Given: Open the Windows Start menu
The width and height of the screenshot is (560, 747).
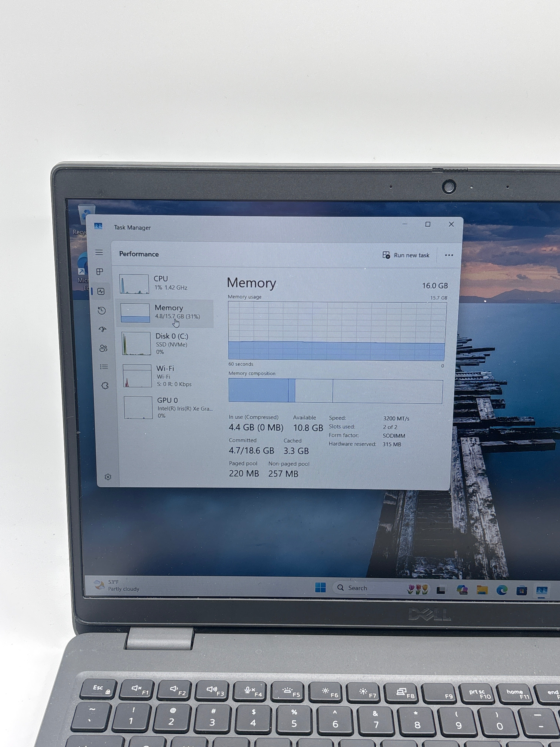Looking at the screenshot, I should point(320,588).
